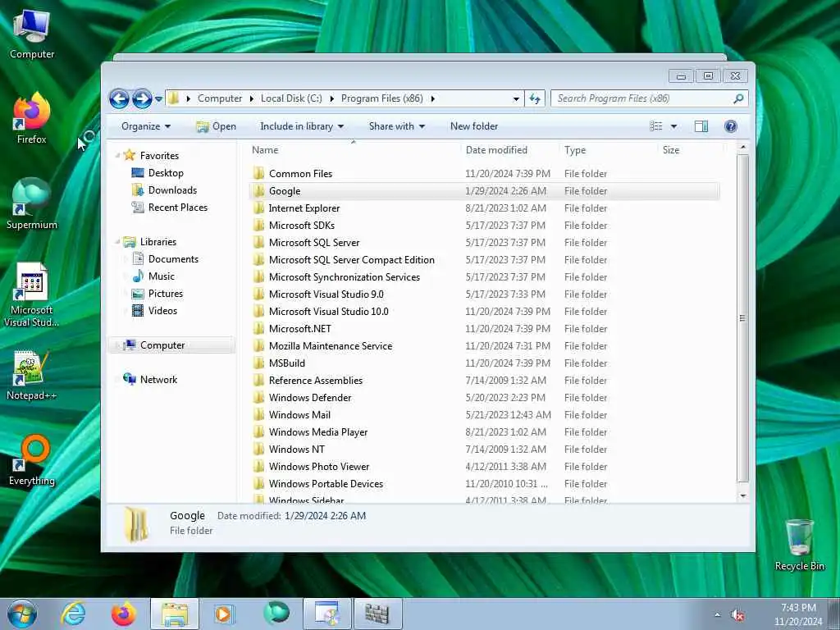Open Windows Media Player from the taskbar
The height and width of the screenshot is (630, 840).
coord(223,614)
